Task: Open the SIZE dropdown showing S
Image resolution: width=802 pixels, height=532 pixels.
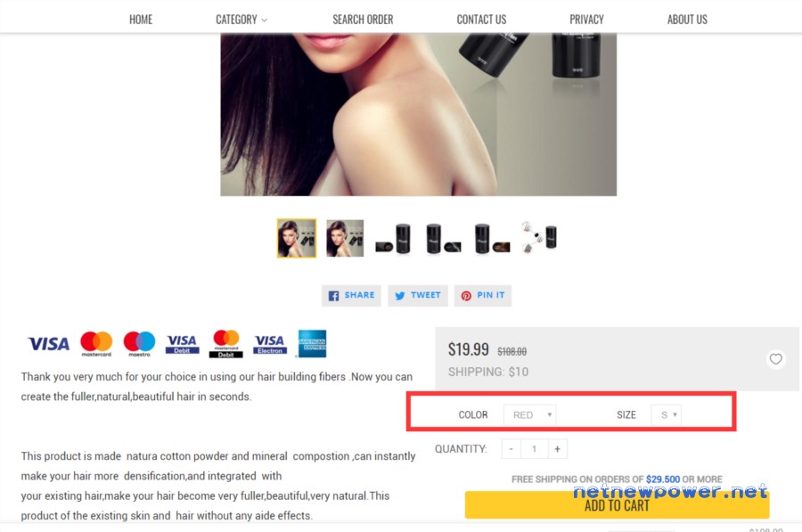Action: [666, 415]
